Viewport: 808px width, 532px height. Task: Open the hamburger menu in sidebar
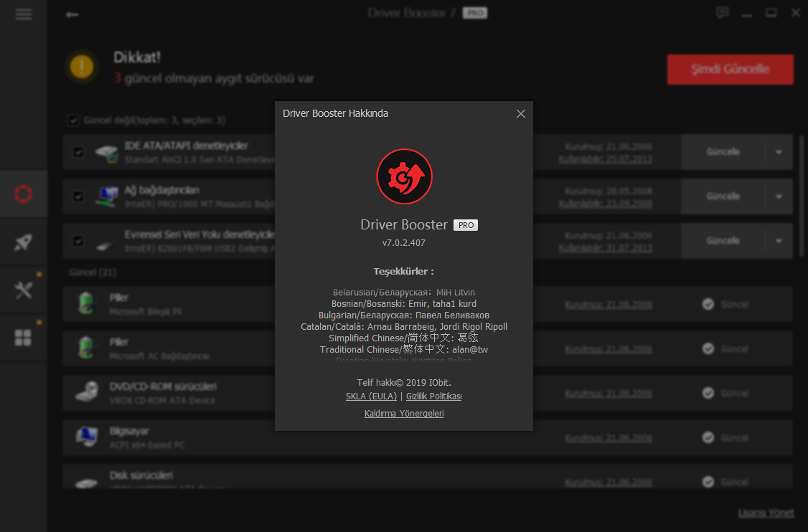click(x=23, y=14)
